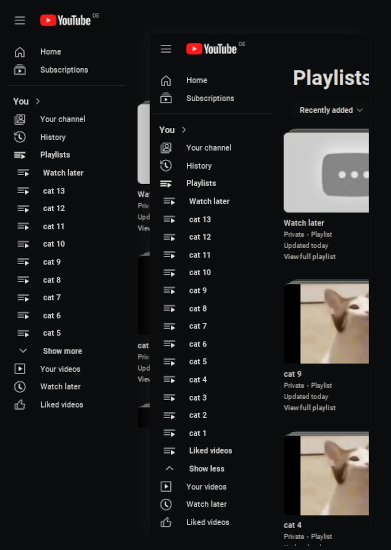
Task: Click cat 7 playlist icon in left sidebar
Action: point(23,297)
